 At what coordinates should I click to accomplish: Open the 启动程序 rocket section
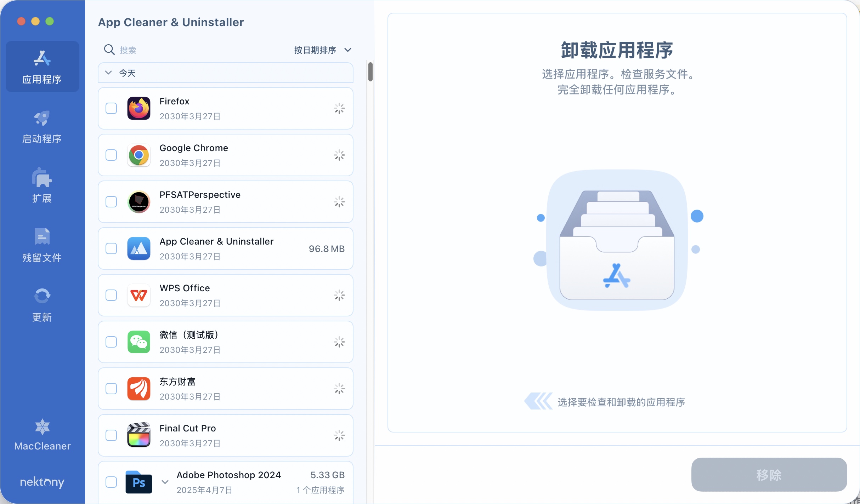point(42,127)
